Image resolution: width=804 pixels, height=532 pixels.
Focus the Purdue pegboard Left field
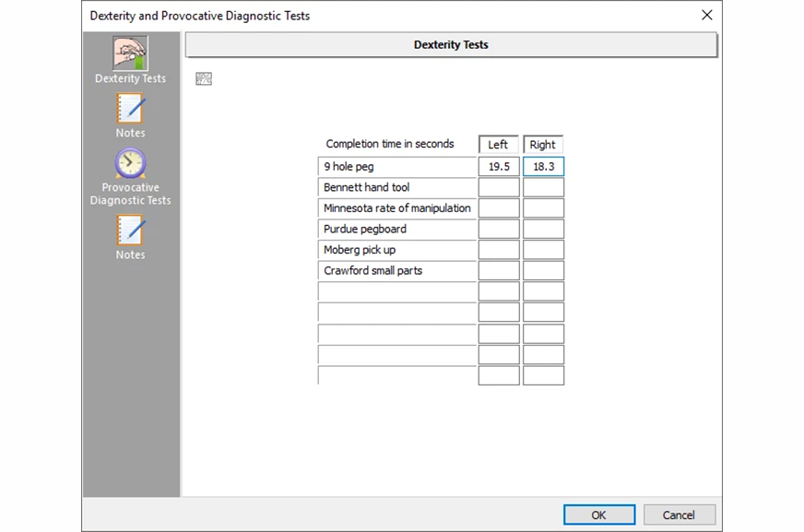[x=499, y=229]
